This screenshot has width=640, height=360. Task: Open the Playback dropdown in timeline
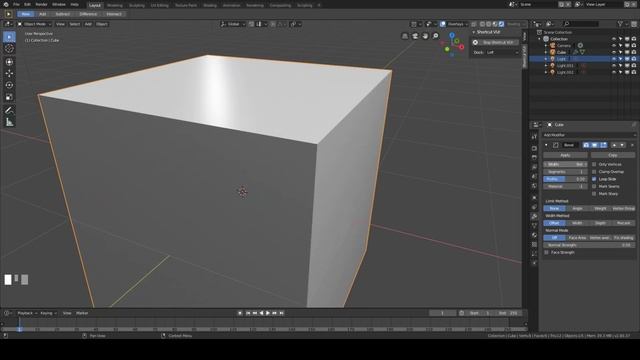(x=27, y=313)
